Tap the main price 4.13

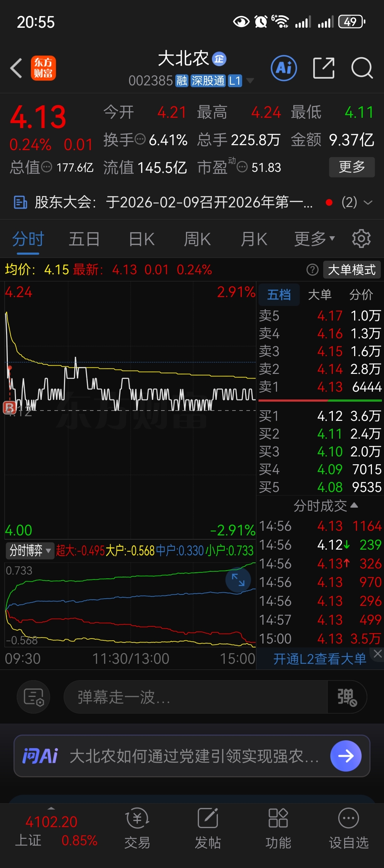tap(38, 117)
